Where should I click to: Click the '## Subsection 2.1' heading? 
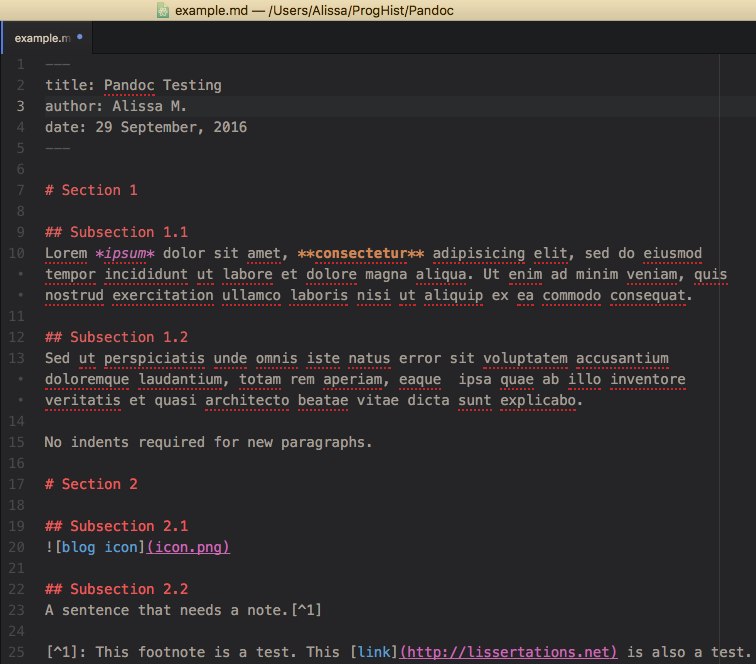click(116, 526)
